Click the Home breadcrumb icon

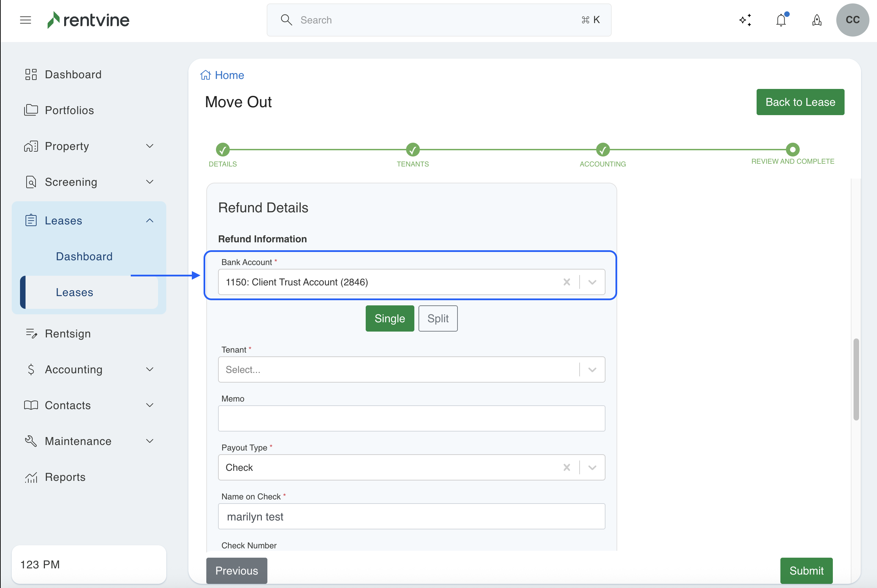pos(205,75)
